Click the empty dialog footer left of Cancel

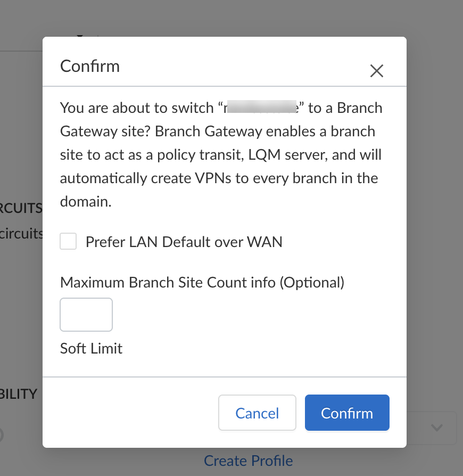click(x=133, y=413)
